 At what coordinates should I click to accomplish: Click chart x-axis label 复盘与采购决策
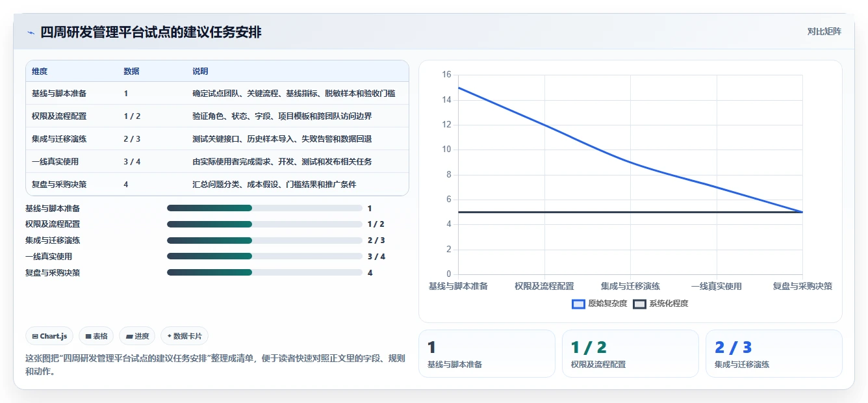pyautogui.click(x=802, y=286)
